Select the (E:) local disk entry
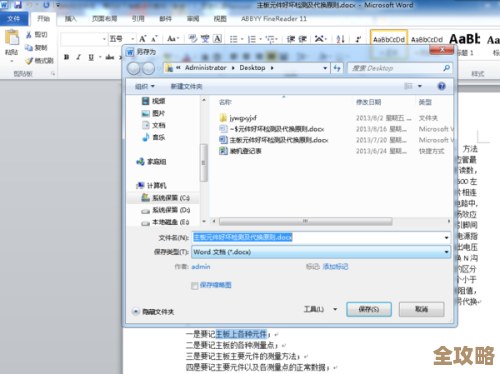This screenshot has width=500, height=374. 165,222
